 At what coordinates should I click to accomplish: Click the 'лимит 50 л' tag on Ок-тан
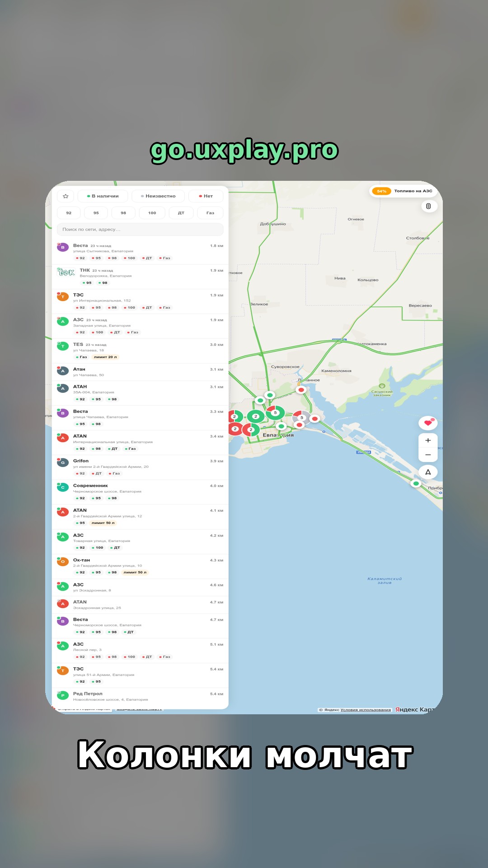click(135, 572)
